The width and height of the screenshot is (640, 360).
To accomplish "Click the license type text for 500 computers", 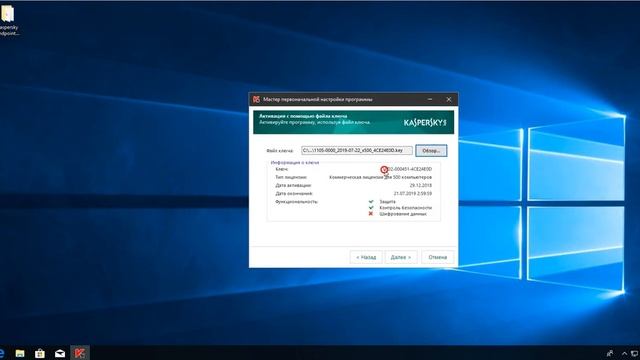I will [380, 177].
